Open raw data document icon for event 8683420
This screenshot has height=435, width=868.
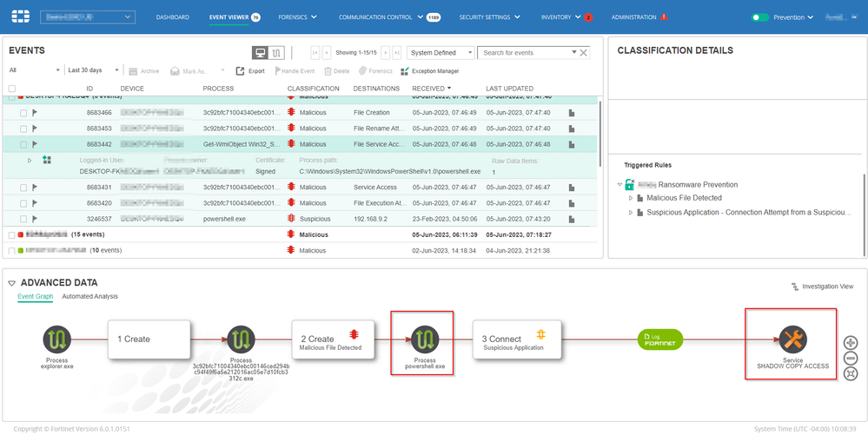click(572, 203)
